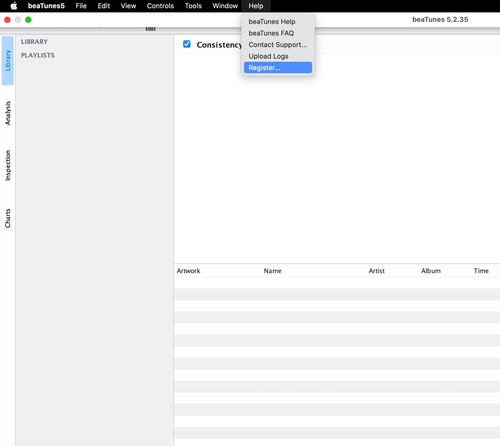Open the Window menu
The height and width of the screenshot is (446, 500).
[x=225, y=6]
